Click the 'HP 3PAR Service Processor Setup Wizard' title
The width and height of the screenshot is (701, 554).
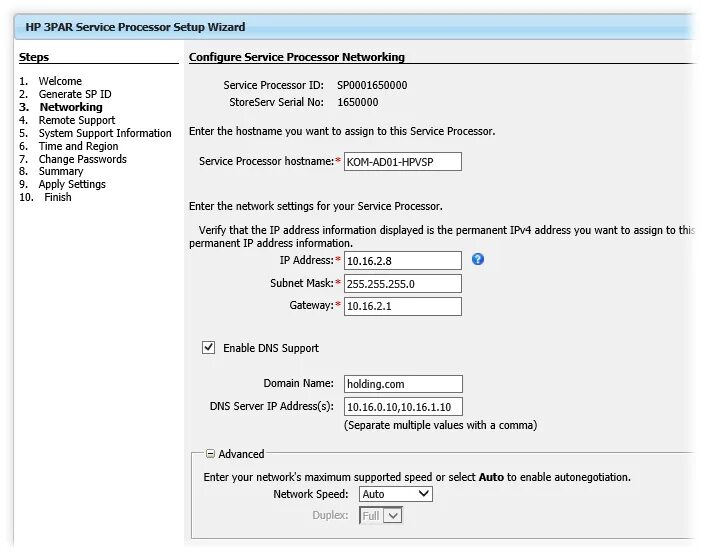135,27
